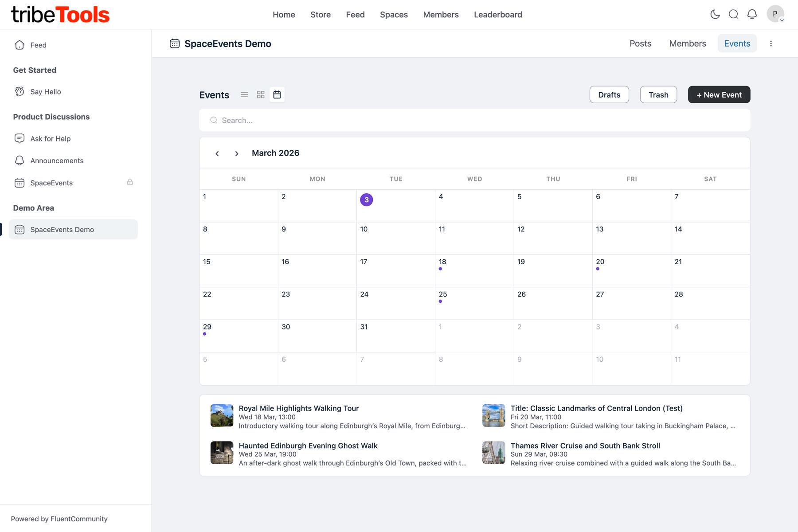Select calendar view icon
Image resolution: width=798 pixels, height=532 pixels.
pos(277,94)
